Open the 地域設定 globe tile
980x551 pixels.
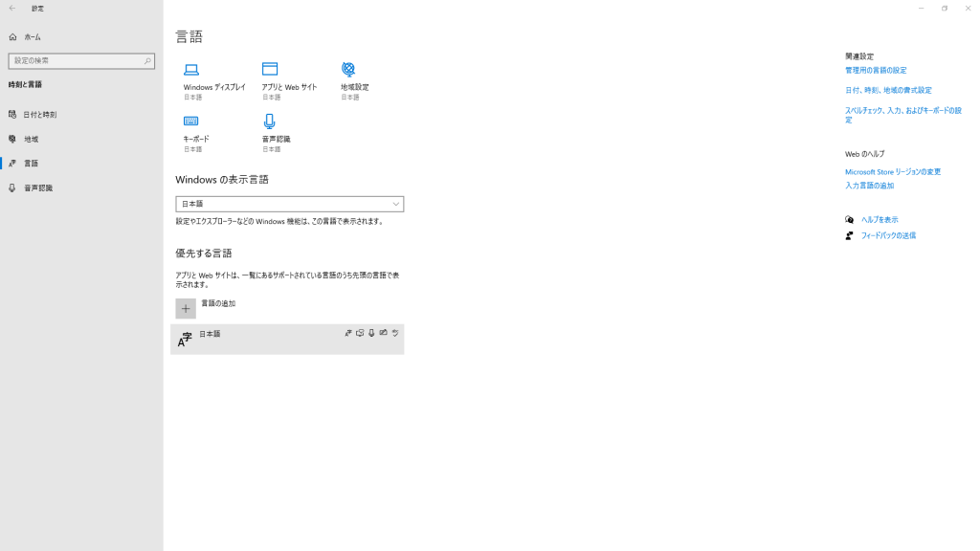pyautogui.click(x=354, y=81)
